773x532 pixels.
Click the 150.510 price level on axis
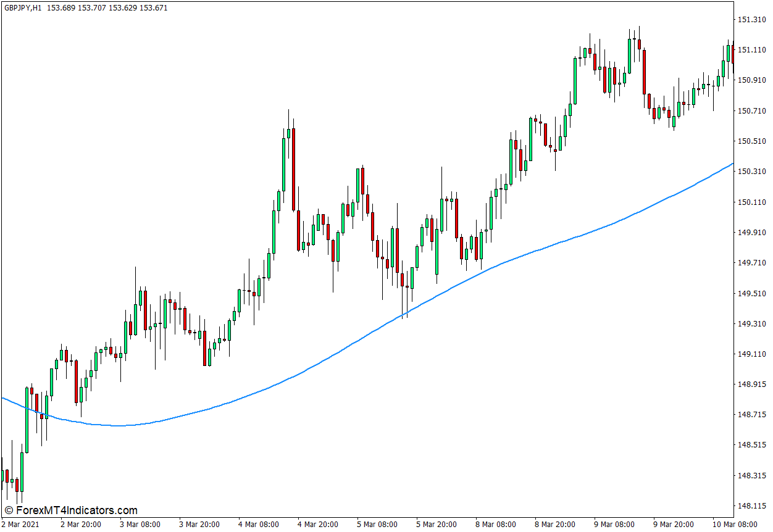(x=751, y=141)
